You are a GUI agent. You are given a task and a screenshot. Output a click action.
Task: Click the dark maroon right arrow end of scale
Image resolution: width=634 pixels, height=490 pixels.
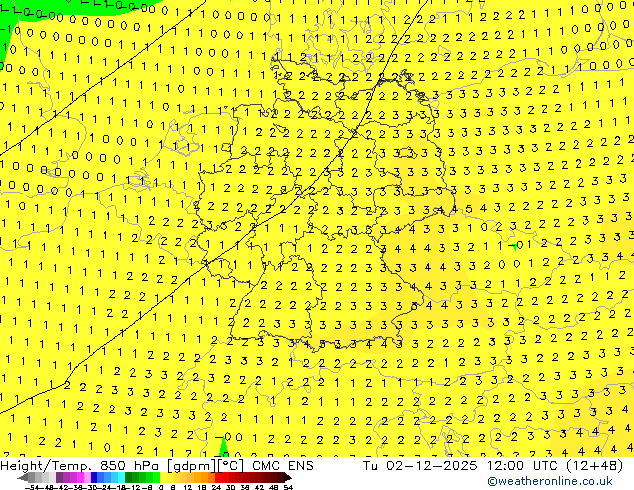coord(288,477)
